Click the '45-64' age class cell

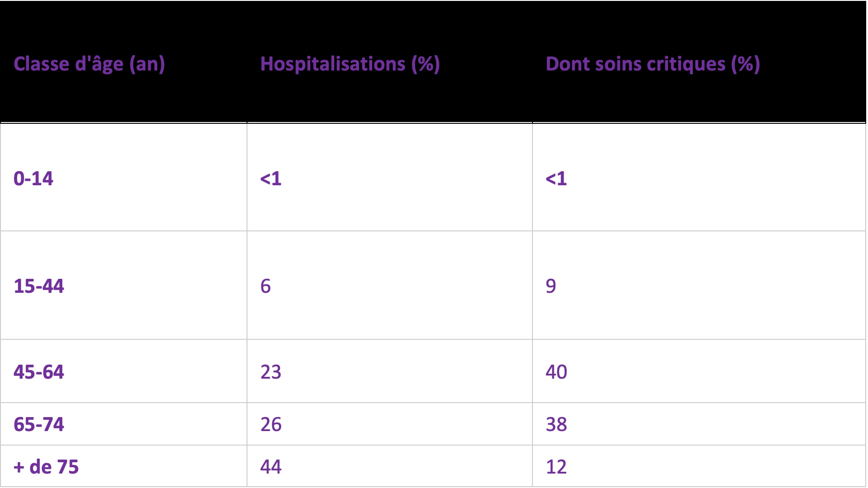tap(124, 371)
